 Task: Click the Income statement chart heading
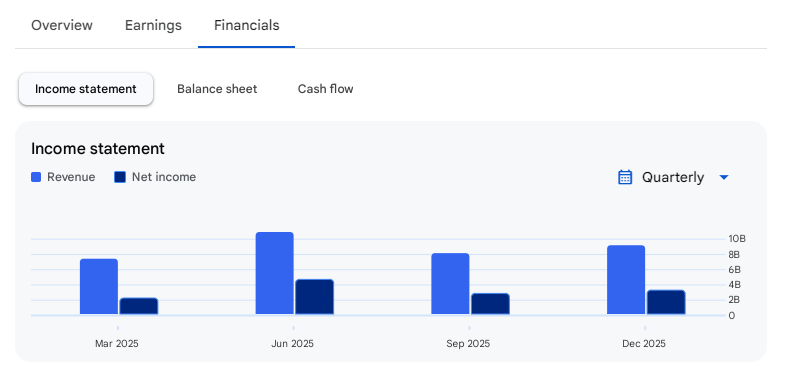point(98,149)
